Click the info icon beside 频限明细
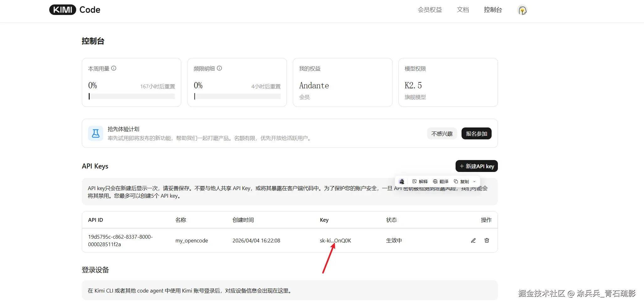This screenshot has height=306, width=644. (x=219, y=68)
